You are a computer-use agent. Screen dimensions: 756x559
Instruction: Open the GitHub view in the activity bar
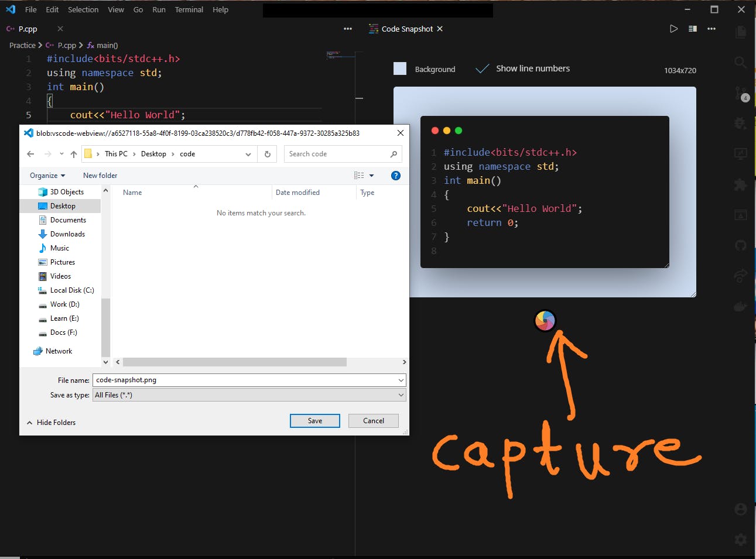point(741,245)
